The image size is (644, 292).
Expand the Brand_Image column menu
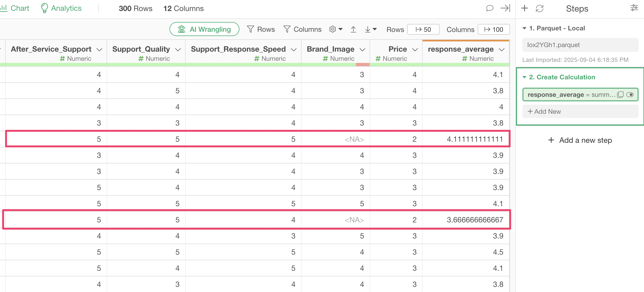362,50
